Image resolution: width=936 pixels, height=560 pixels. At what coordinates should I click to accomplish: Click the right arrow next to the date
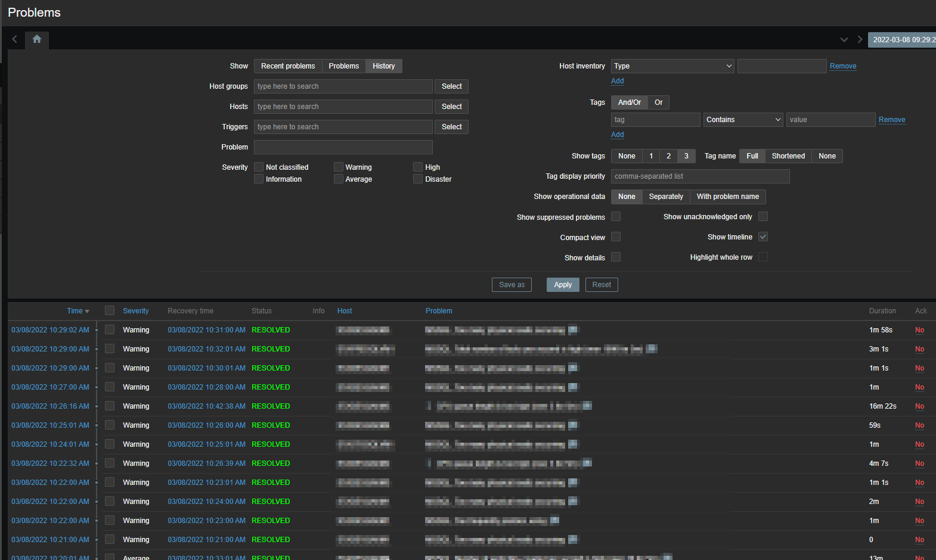point(860,39)
